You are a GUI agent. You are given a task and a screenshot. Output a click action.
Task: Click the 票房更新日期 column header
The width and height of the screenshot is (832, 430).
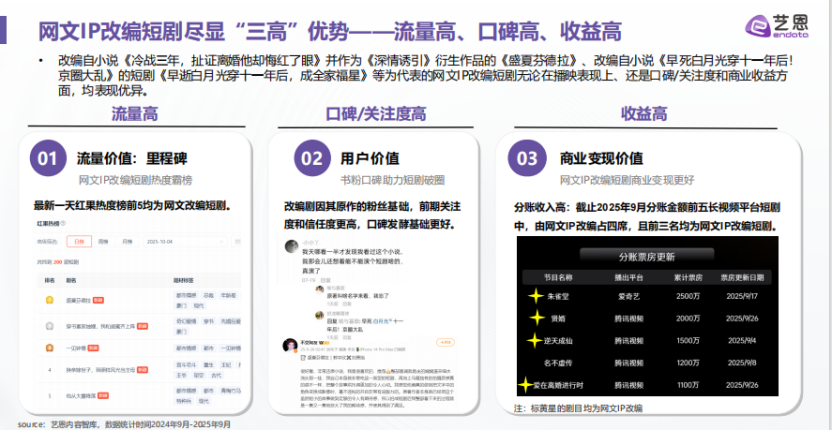click(742, 277)
